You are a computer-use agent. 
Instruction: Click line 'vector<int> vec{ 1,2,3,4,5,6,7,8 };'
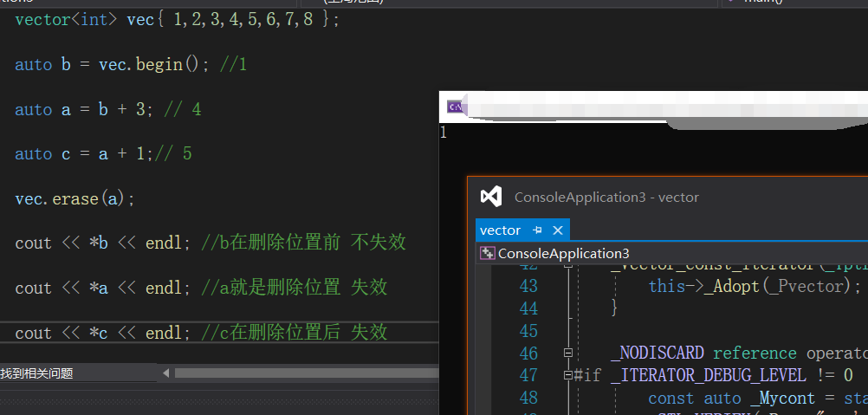pyautogui.click(x=177, y=20)
